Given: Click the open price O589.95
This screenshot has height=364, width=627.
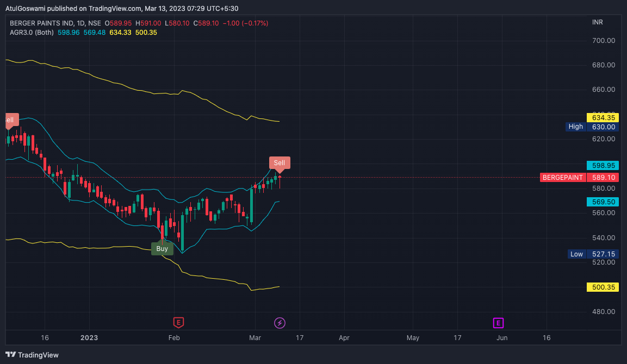Looking at the screenshot, I should (x=118, y=23).
